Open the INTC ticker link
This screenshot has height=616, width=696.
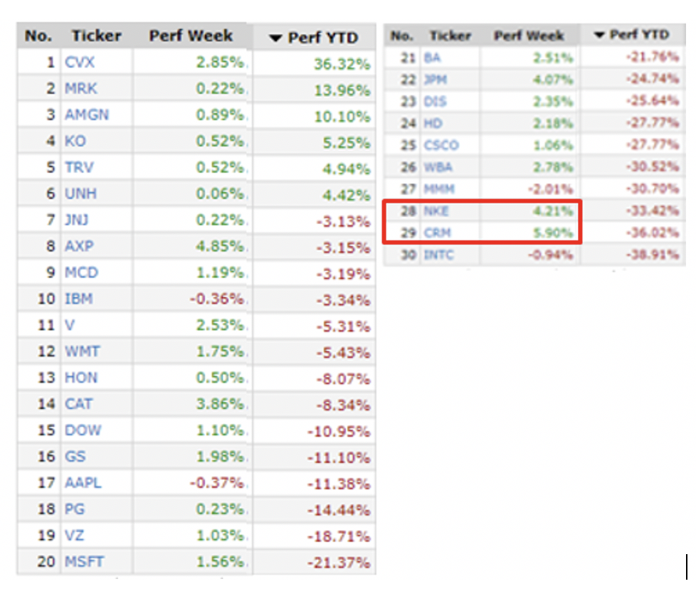(438, 255)
